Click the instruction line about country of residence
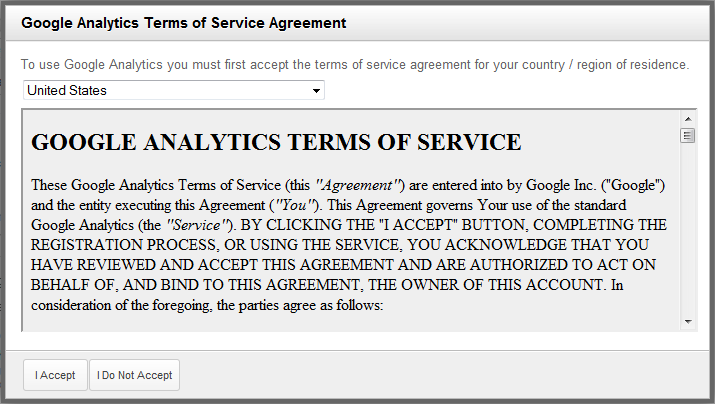715x404 pixels. 355,65
